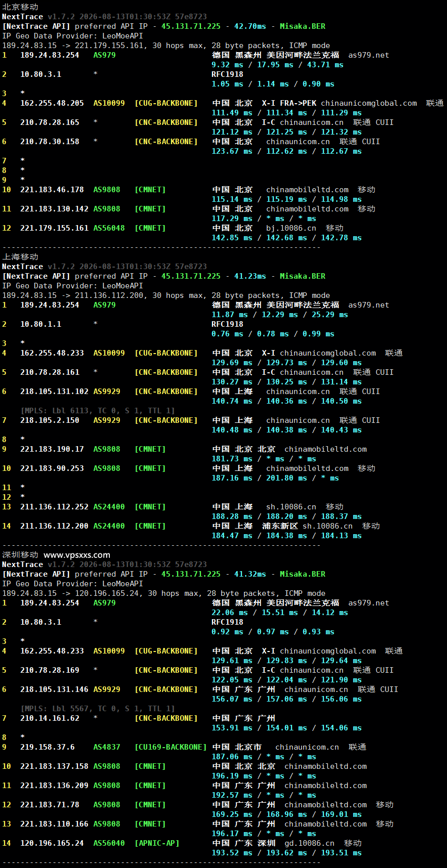Select the API latency value 41.32ms
447x868 pixels.
pos(250,574)
